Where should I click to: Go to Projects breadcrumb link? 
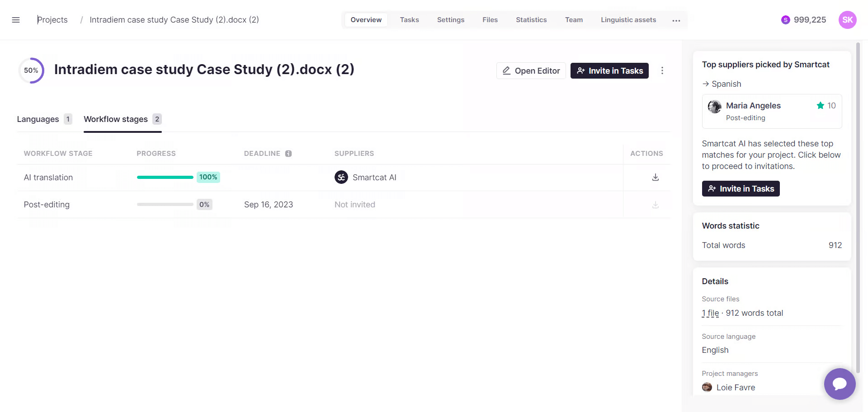click(x=52, y=20)
